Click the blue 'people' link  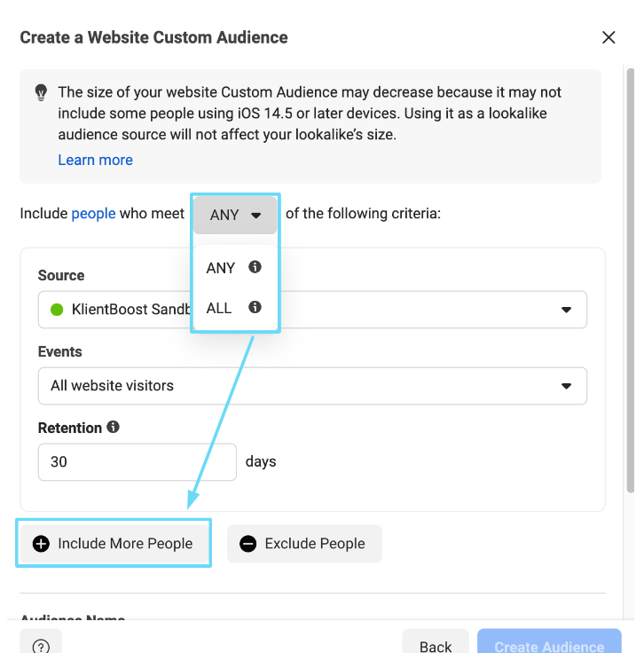coord(93,214)
